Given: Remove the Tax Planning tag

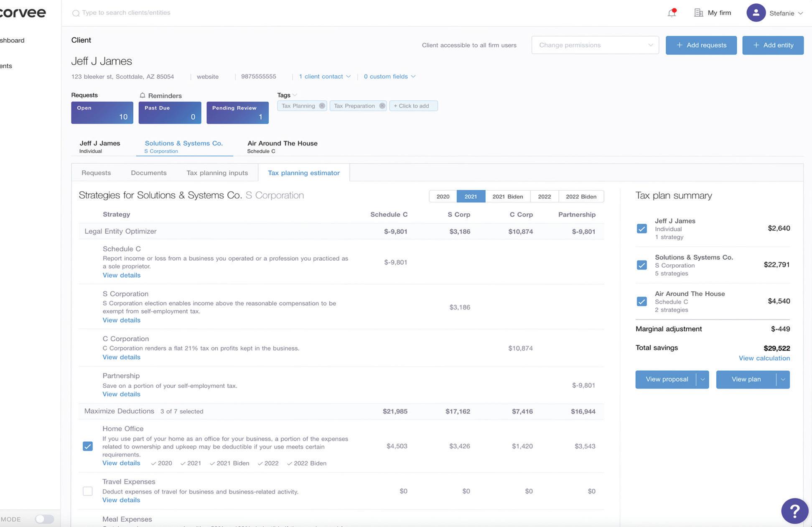Looking at the screenshot, I should point(322,106).
